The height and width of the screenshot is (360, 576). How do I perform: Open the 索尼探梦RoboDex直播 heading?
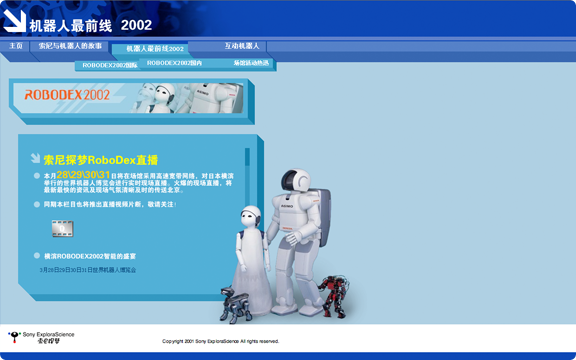click(101, 160)
